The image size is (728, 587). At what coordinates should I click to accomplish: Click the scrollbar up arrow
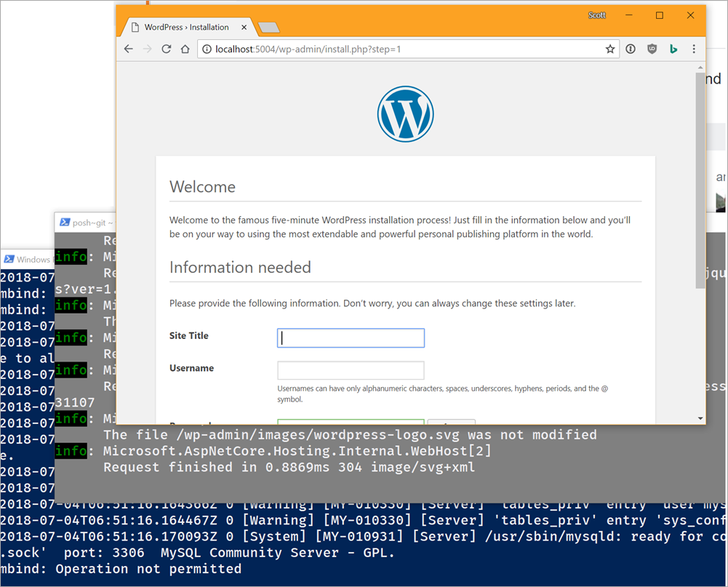click(700, 68)
